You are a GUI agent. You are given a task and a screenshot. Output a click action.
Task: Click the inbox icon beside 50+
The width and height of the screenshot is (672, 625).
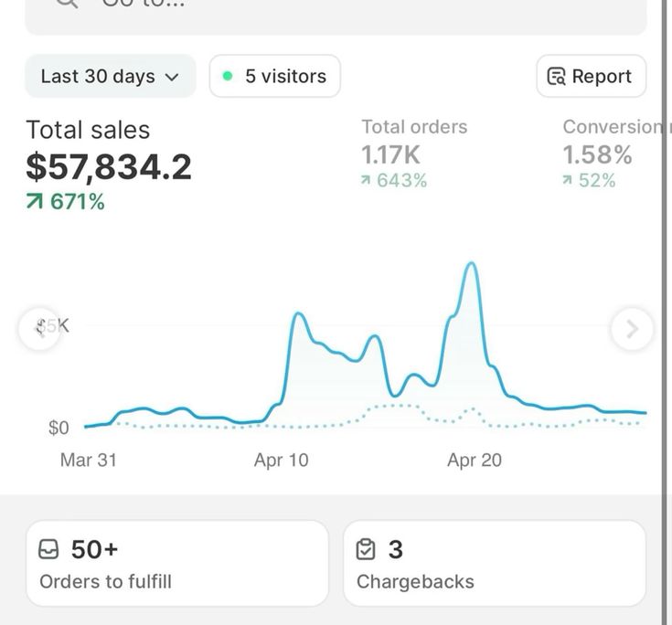49,550
